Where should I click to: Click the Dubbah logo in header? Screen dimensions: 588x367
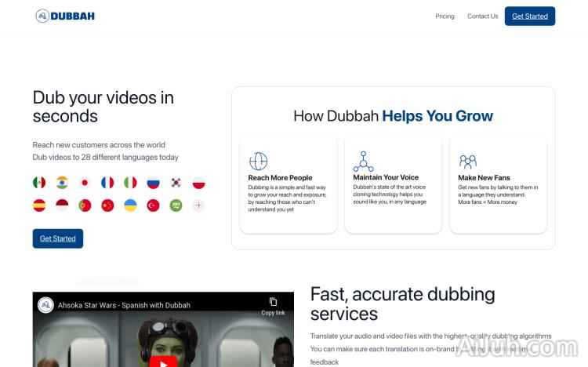click(65, 16)
